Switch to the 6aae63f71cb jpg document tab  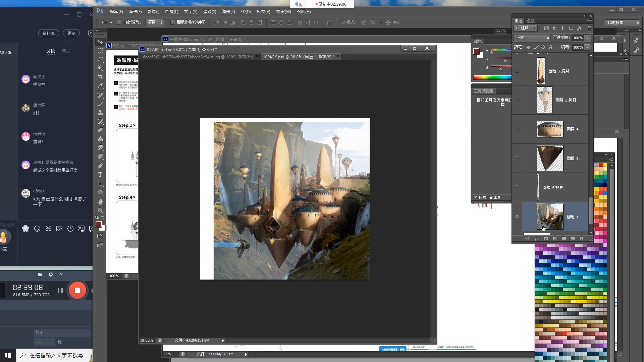pos(198,57)
